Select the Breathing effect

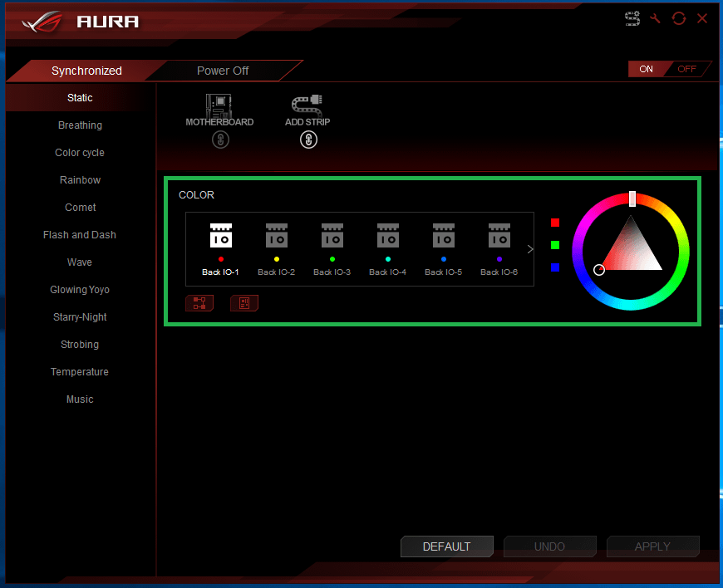coord(80,125)
